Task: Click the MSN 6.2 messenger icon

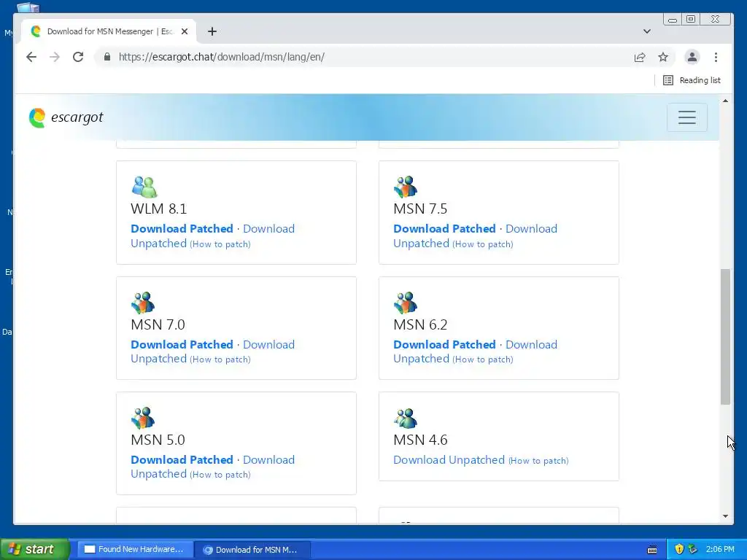Action: (x=406, y=303)
